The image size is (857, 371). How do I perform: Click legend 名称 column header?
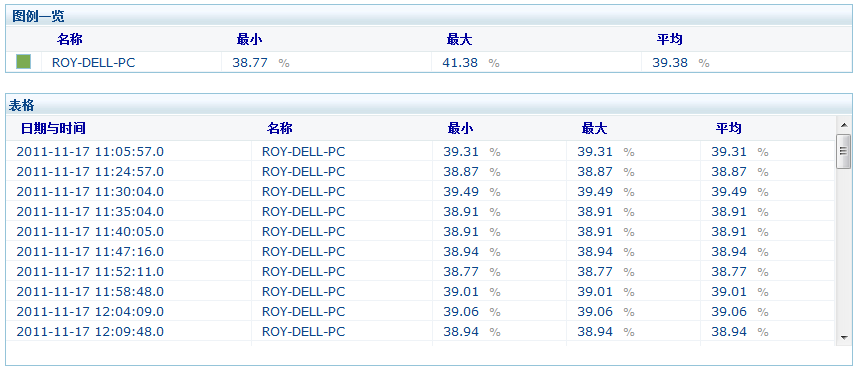pyautogui.click(x=70, y=39)
